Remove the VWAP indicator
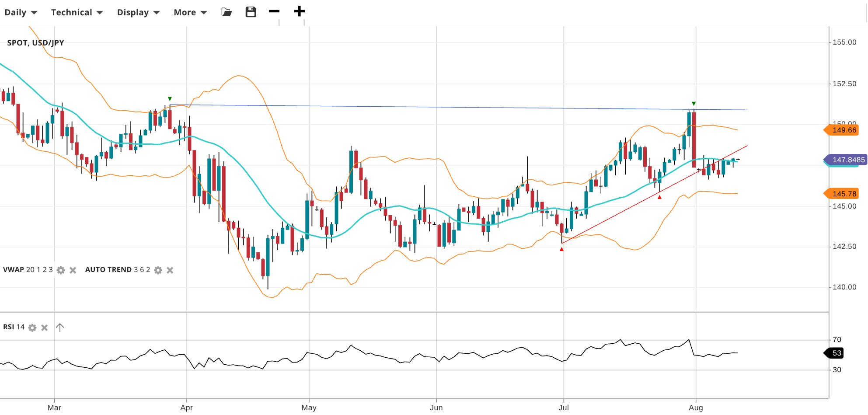Screen dimensions: 868x415 coord(73,270)
